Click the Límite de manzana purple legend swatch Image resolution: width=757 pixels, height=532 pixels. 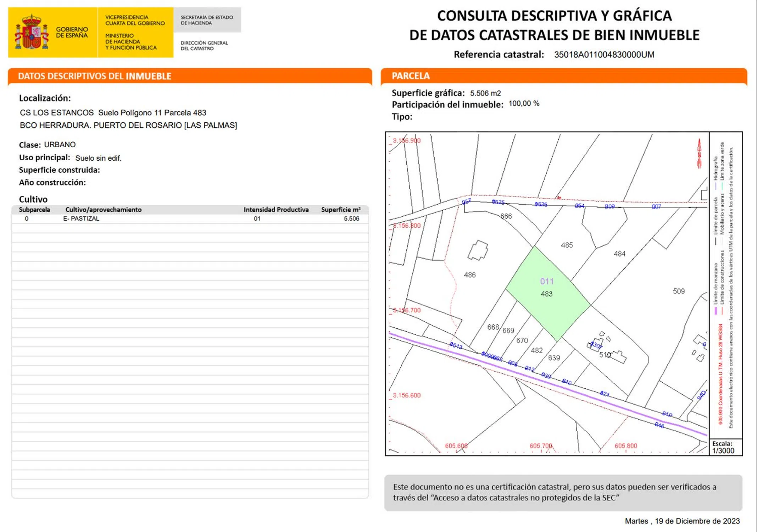tap(716, 311)
